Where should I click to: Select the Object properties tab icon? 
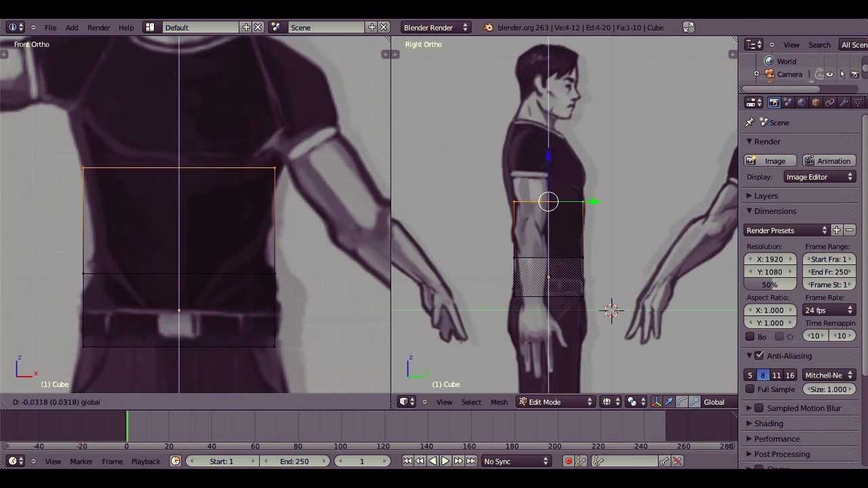pos(816,103)
